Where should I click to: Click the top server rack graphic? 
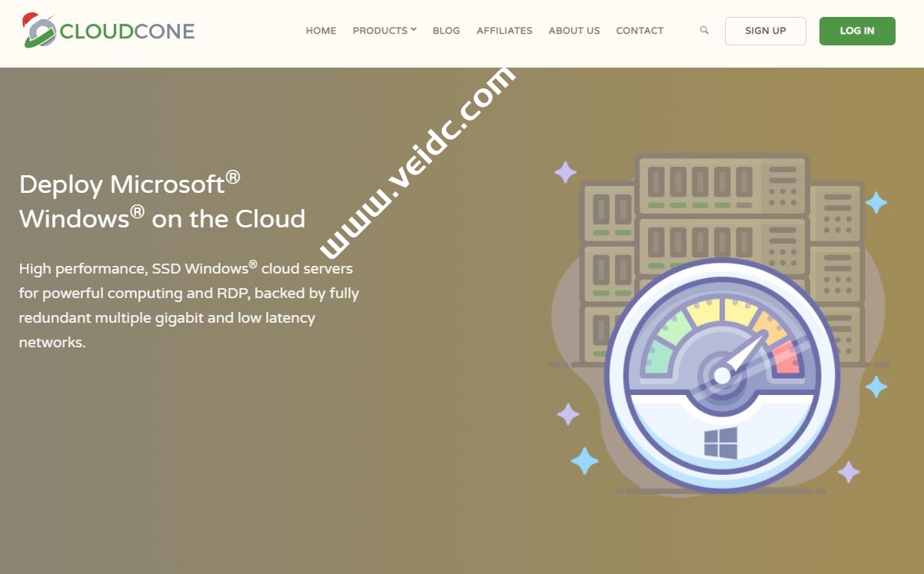pos(721,184)
